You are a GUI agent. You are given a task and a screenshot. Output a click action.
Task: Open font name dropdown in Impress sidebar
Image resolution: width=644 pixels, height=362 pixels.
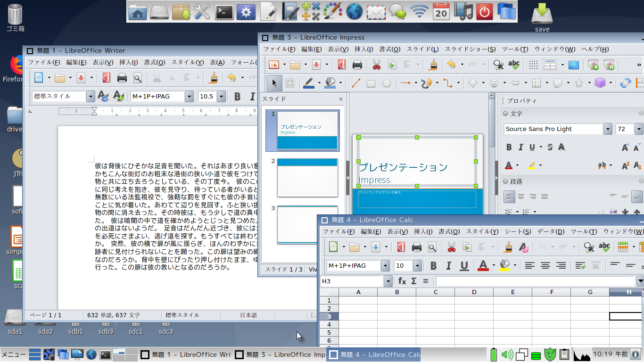[x=608, y=129]
